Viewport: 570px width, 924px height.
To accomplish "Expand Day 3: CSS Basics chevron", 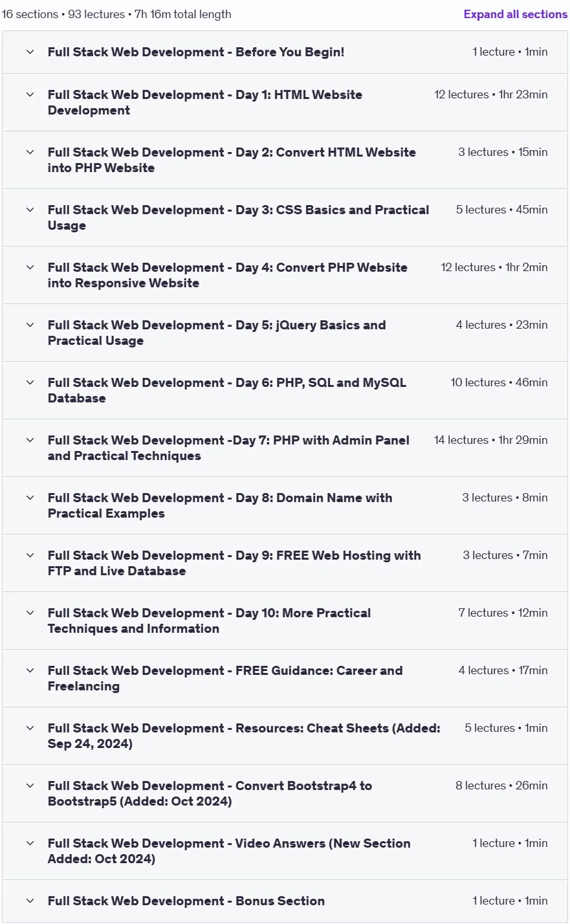I will pyautogui.click(x=30, y=210).
